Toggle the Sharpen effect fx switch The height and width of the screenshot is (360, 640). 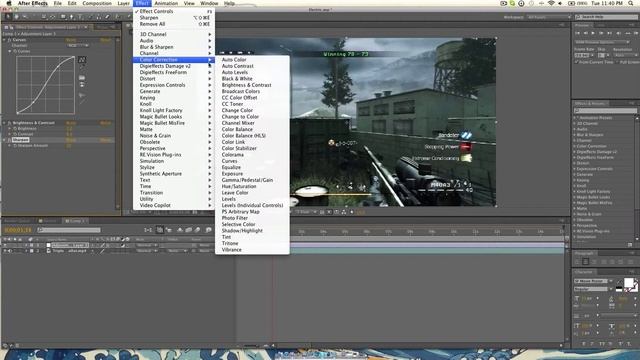(x=9, y=140)
